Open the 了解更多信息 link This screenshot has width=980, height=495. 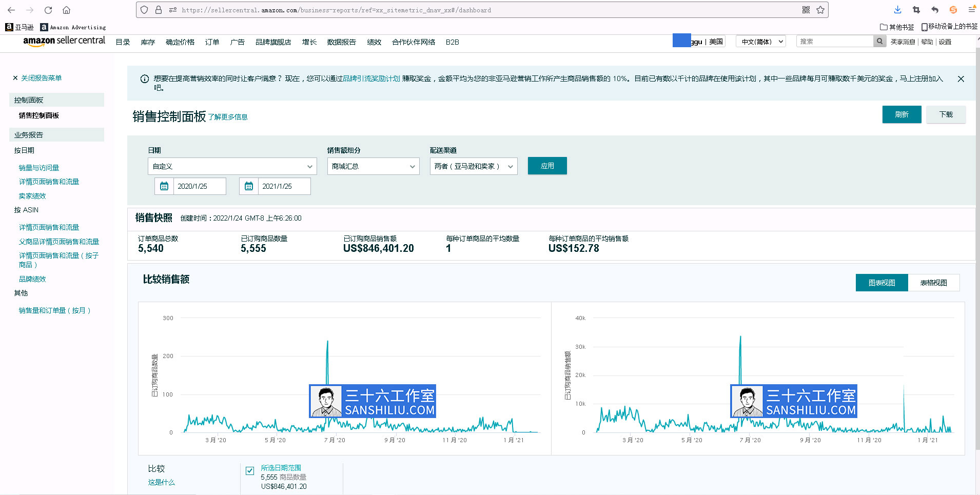228,117
